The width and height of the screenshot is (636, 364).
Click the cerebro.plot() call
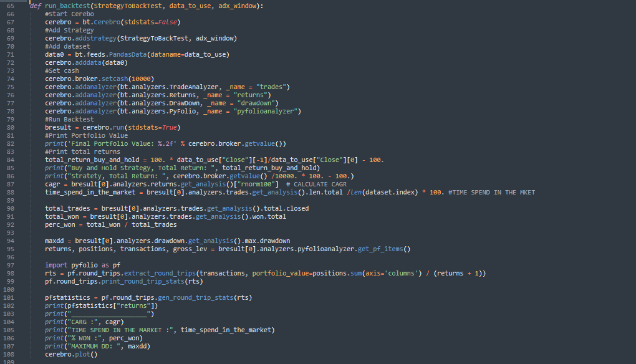(x=71, y=354)
